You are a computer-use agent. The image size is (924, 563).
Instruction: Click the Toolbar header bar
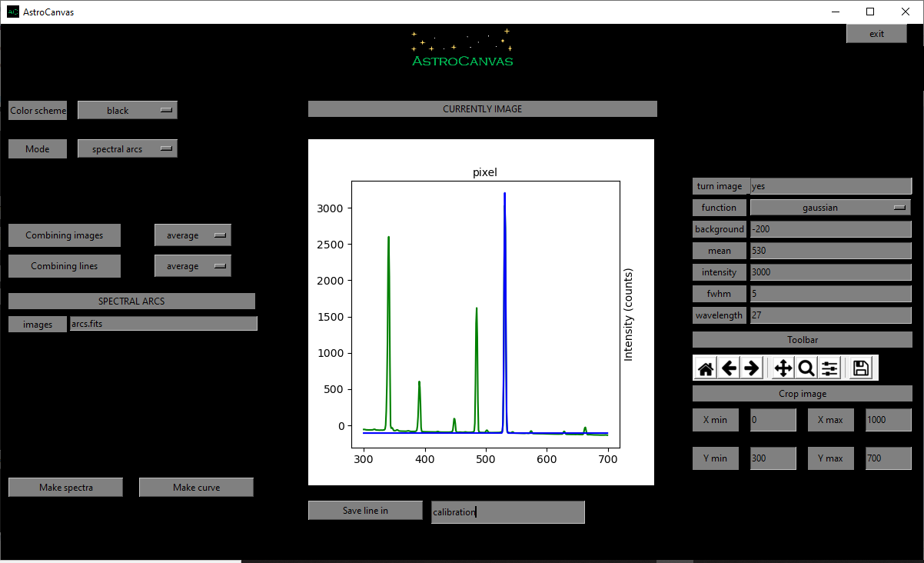803,339
